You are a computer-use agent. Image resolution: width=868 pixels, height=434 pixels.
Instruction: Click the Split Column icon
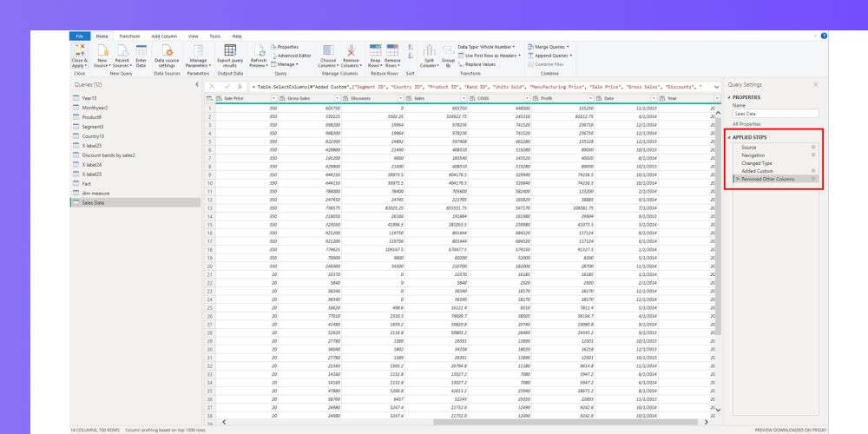click(x=430, y=50)
